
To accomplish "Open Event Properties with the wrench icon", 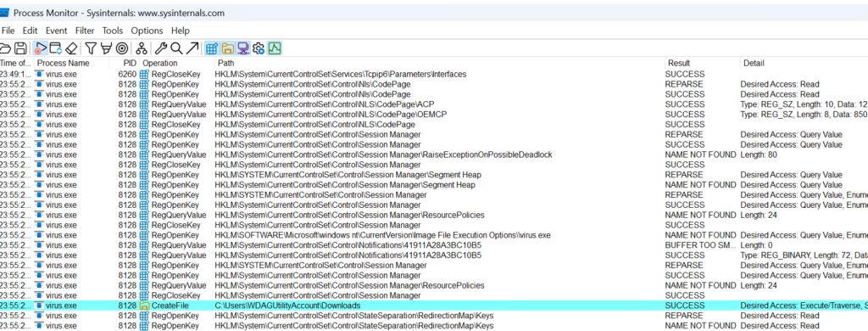I will coord(161,48).
